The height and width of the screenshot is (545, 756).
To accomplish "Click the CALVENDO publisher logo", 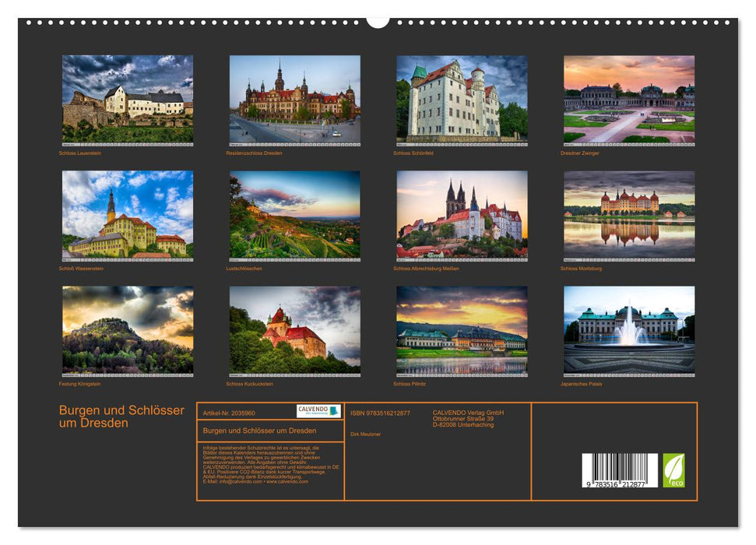I will click(x=315, y=409).
